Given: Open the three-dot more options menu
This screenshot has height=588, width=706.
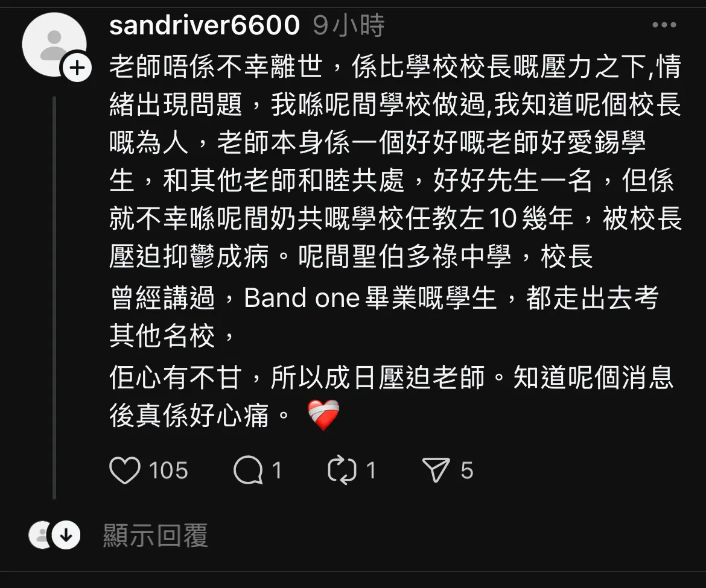Looking at the screenshot, I should pyautogui.click(x=664, y=25).
